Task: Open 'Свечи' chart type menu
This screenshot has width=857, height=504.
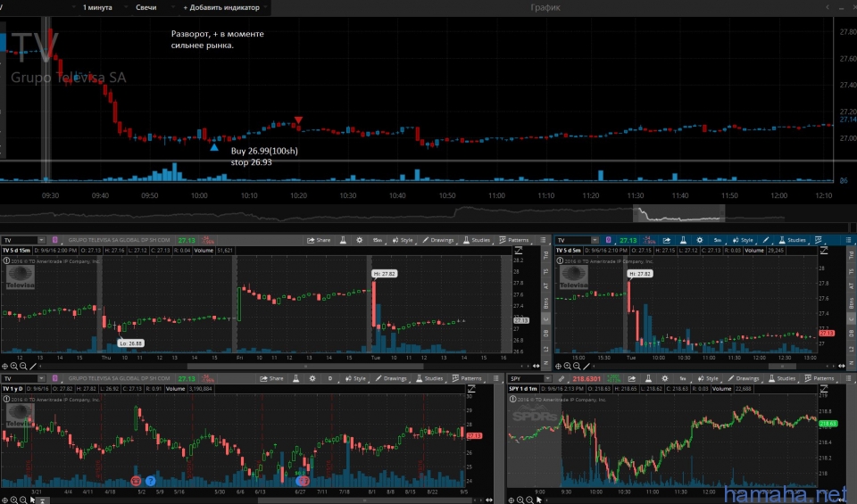Action: pos(146,7)
